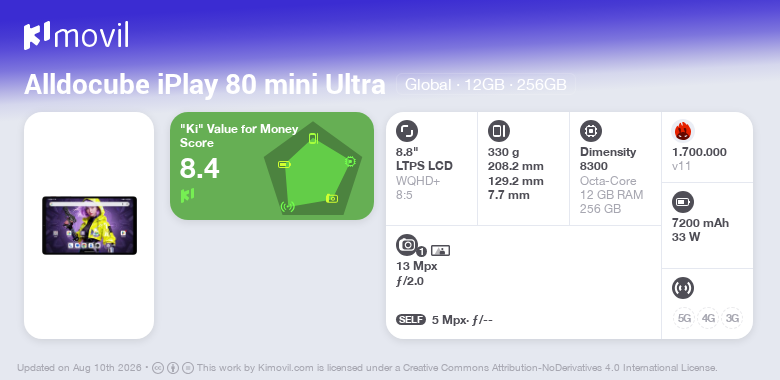The width and height of the screenshot is (780, 380).
Task: Click the screen size display icon
Action: click(407, 131)
